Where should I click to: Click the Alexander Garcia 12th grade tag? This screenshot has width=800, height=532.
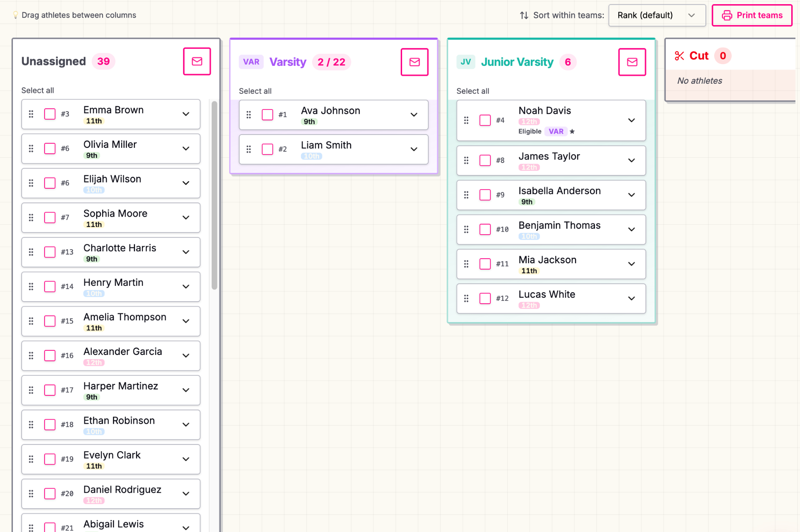click(94, 363)
